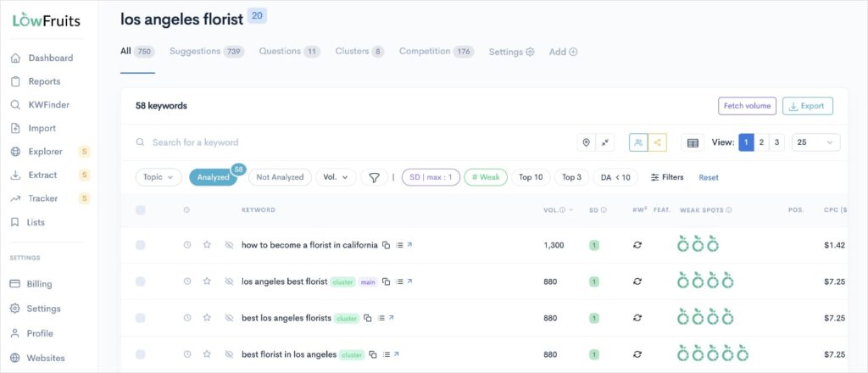The width and height of the screenshot is (868, 373).
Task: Star the 'los angeles best florist' keyword
Action: point(207,281)
